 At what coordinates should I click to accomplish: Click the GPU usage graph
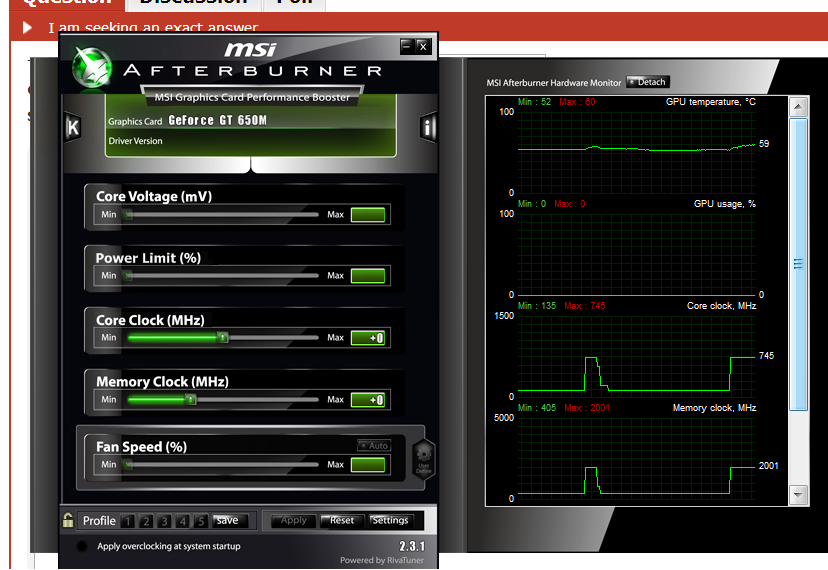(636, 254)
